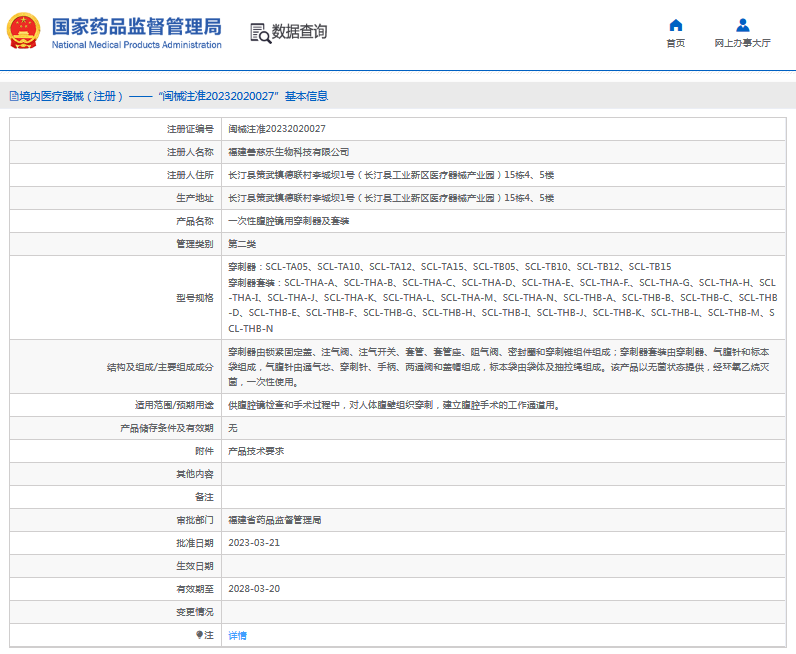Image resolution: width=796 pixels, height=654 pixels.
Task: Click the 产品储存条件及有效期 label
Action: point(167,428)
